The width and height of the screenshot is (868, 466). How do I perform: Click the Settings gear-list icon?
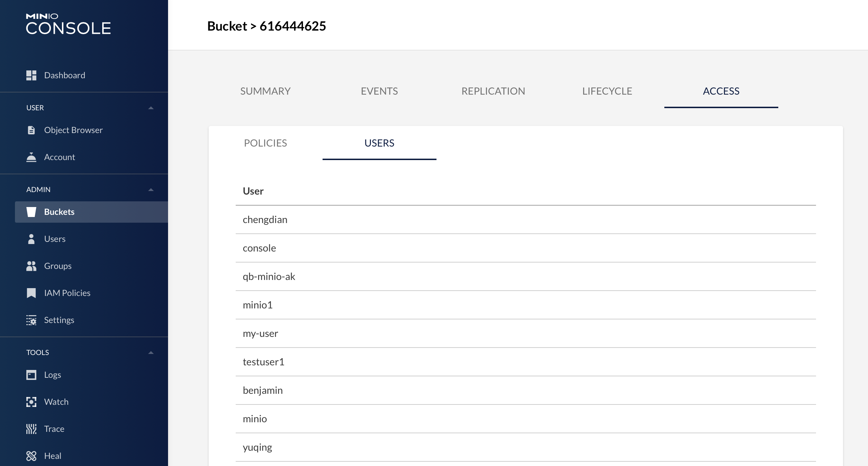31,320
